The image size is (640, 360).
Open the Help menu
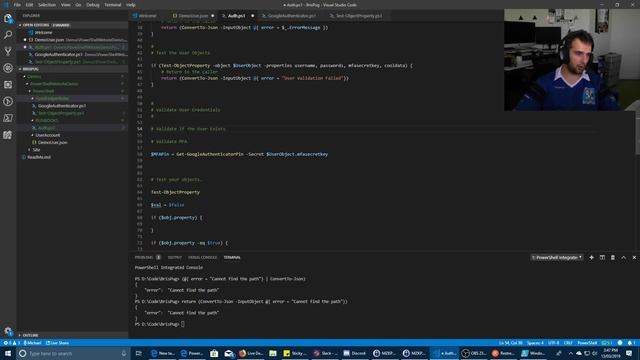pyautogui.click(x=131, y=5)
